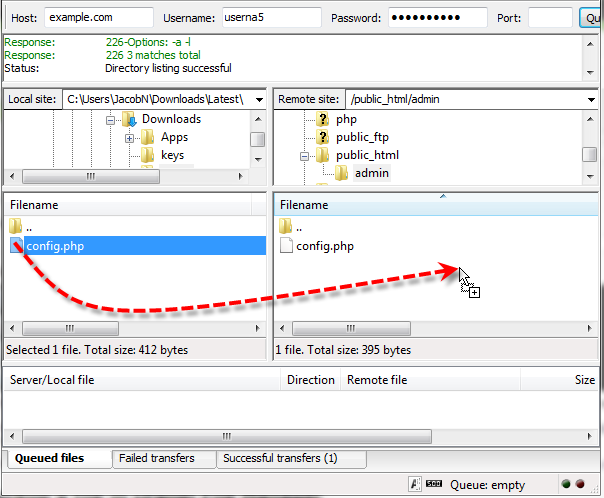The height and width of the screenshot is (498, 604).
Task: Select the Apps folder icon
Action: pos(148,137)
